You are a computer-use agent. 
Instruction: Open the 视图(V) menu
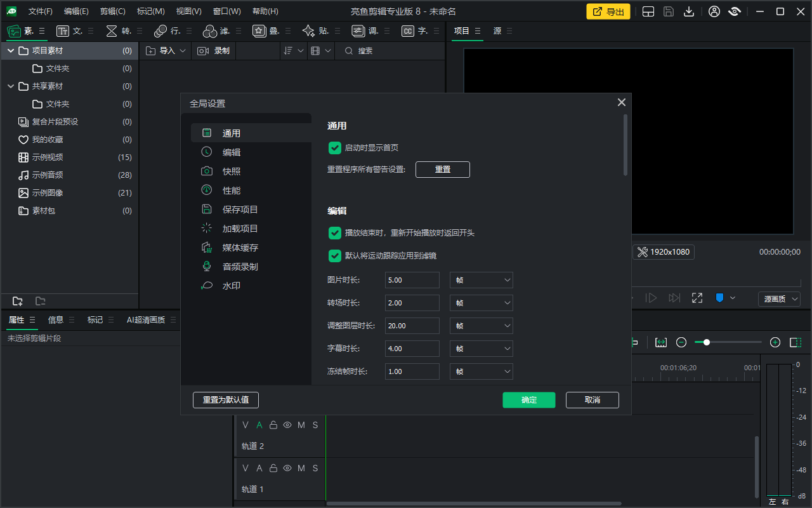pos(189,11)
